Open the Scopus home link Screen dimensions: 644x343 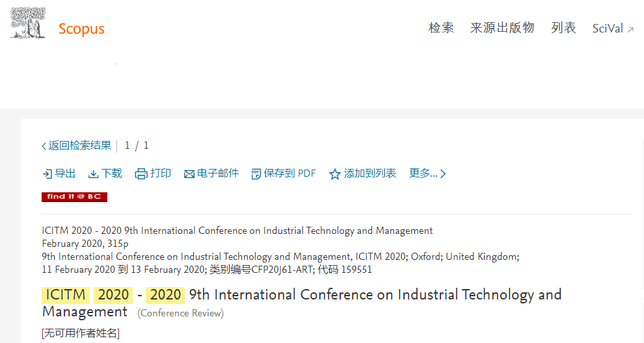click(81, 29)
